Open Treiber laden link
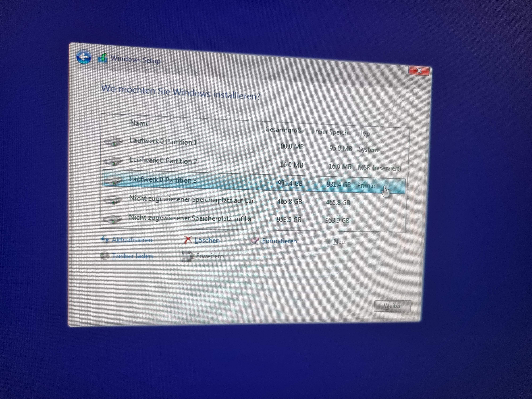The height and width of the screenshot is (399, 532). tap(132, 256)
